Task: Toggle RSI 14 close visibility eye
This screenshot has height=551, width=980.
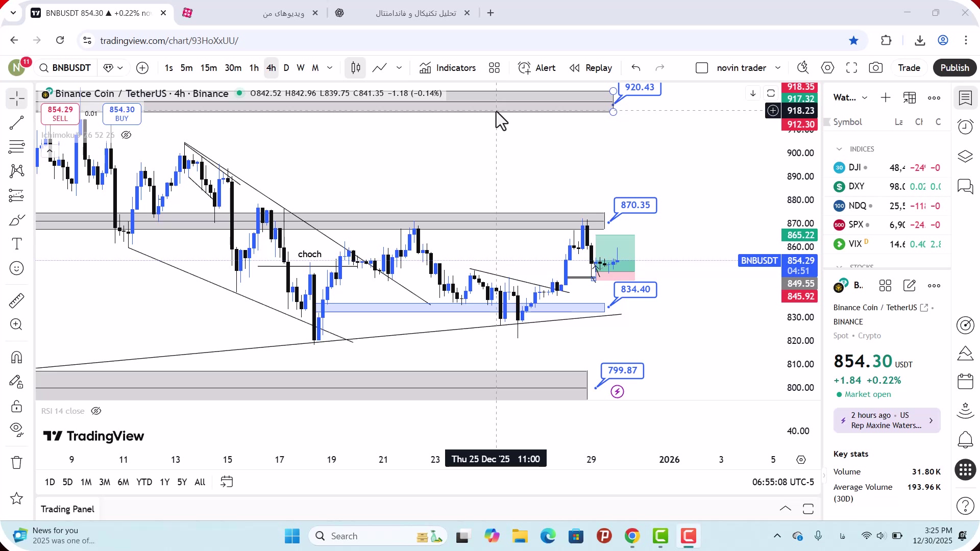Action: pyautogui.click(x=96, y=411)
